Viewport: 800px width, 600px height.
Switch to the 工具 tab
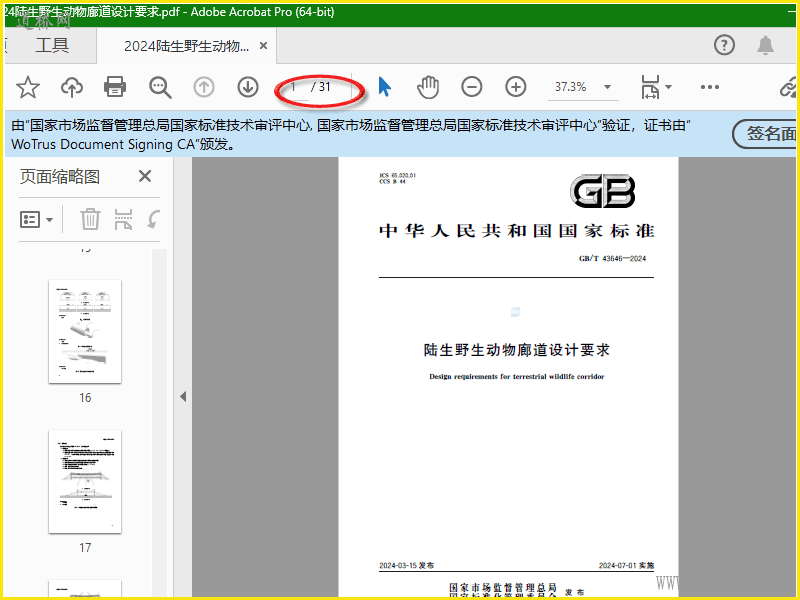point(52,45)
